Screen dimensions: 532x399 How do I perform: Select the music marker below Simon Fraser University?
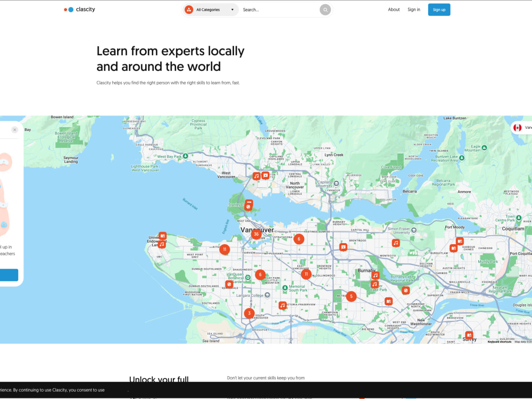[x=396, y=243]
